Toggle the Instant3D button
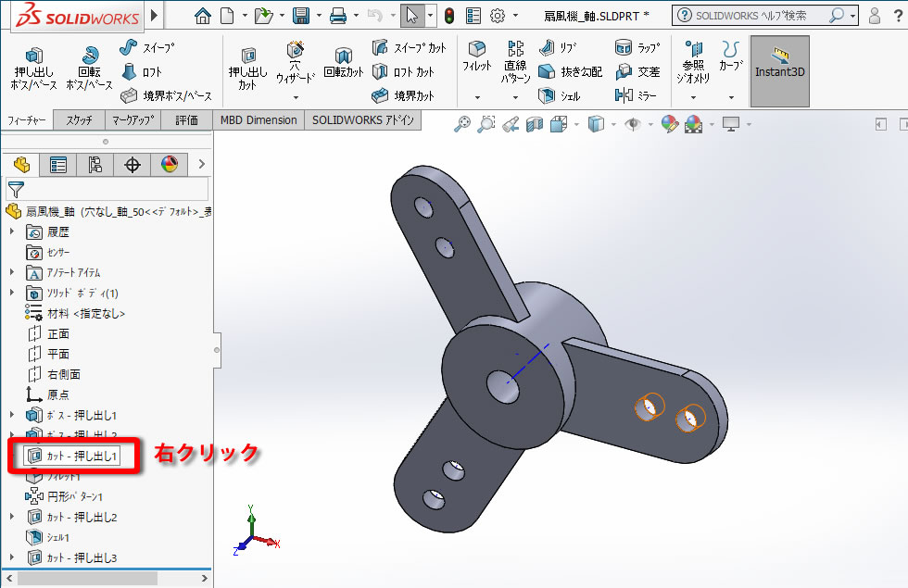 [780, 71]
